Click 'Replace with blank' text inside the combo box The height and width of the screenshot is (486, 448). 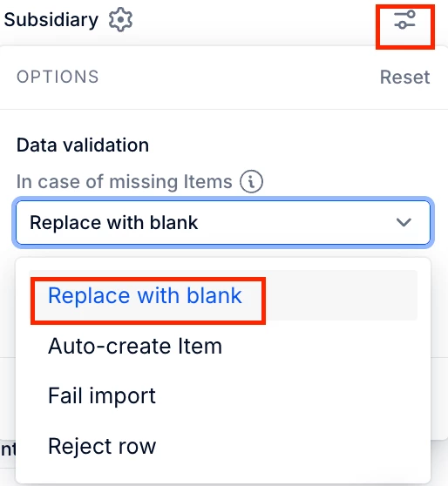coord(113,223)
